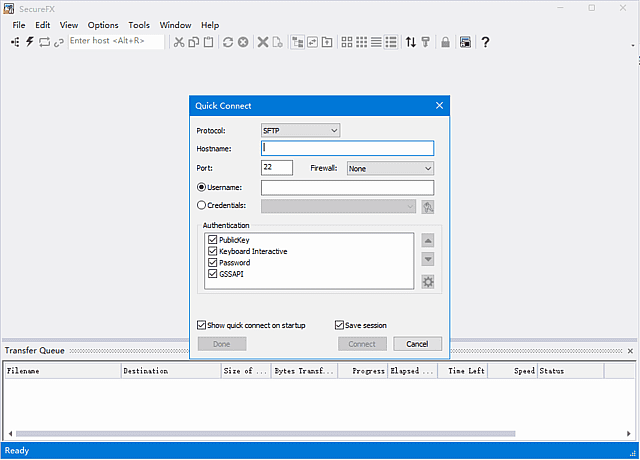Screen dimensions: 640x460
Task: Click the Quick Connect lightning bolt icon
Action: (30, 42)
